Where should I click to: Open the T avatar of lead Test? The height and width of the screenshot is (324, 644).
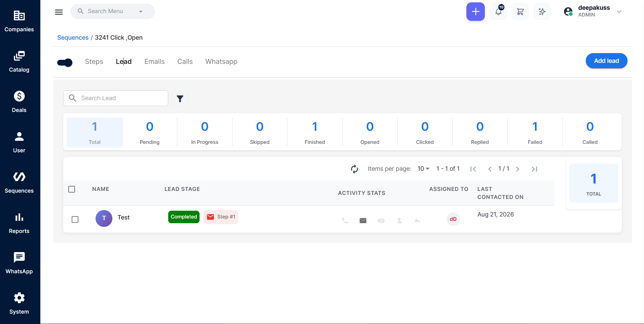[x=104, y=218]
